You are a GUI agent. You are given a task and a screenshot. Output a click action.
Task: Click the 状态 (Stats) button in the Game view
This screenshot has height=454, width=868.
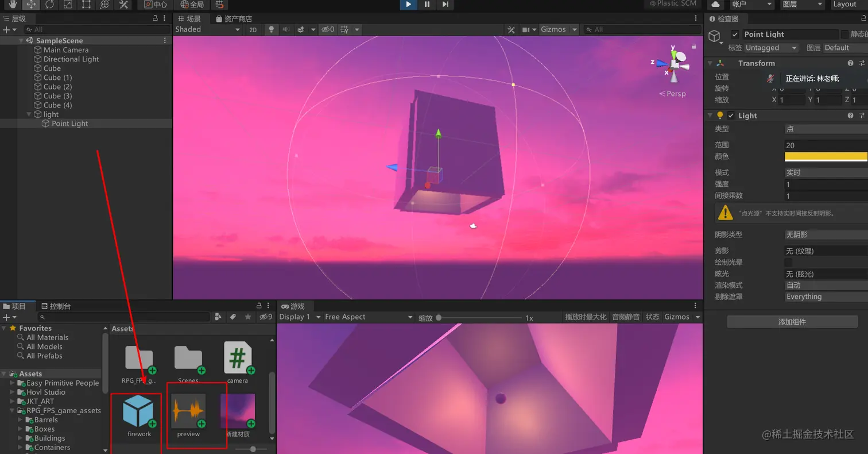[x=652, y=317]
